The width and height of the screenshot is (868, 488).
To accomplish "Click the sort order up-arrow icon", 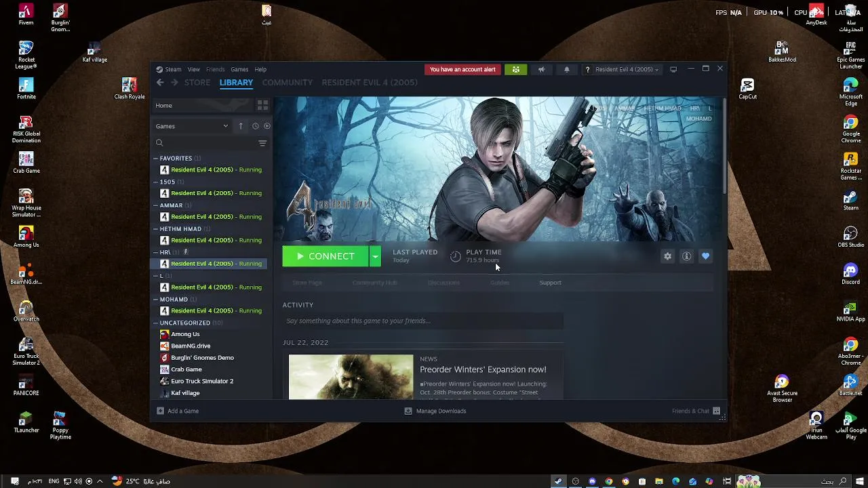I will [240, 126].
